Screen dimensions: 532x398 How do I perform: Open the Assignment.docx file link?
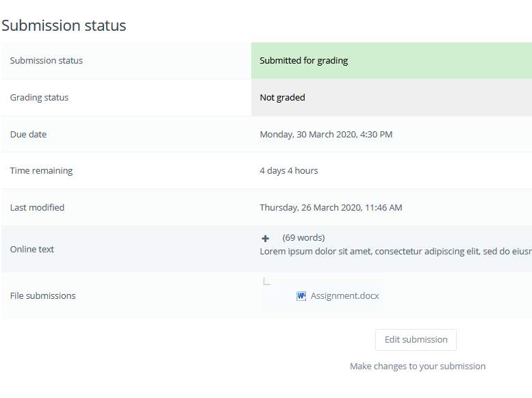tap(344, 296)
